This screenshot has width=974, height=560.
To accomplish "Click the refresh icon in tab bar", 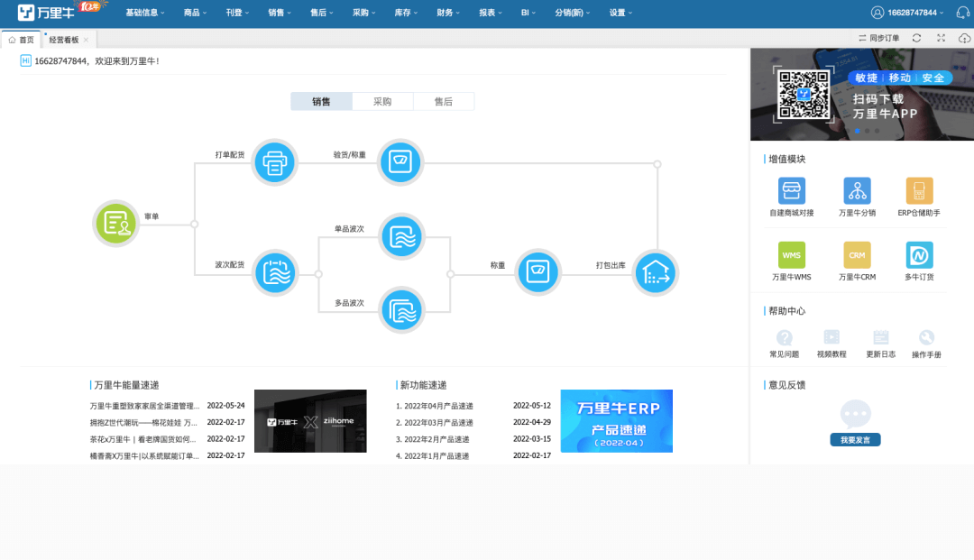I will pyautogui.click(x=916, y=38).
